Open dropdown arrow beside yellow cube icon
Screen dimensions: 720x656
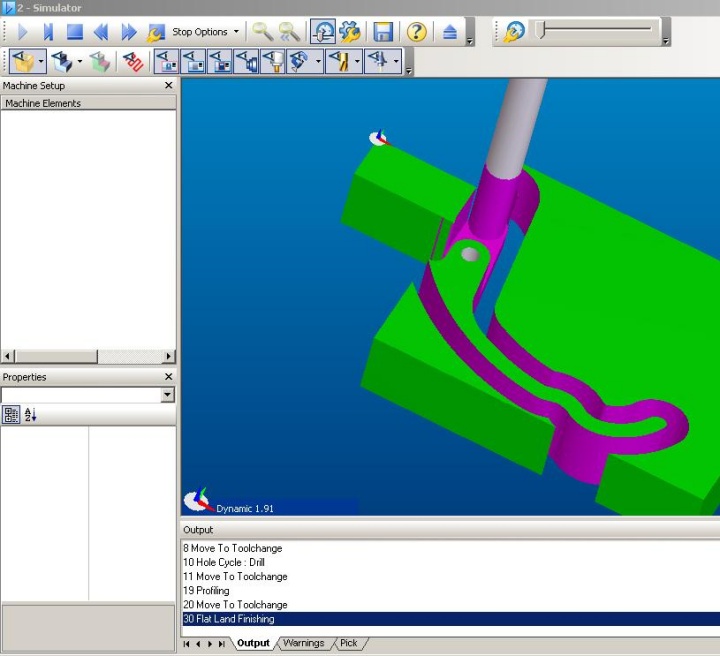tap(42, 62)
